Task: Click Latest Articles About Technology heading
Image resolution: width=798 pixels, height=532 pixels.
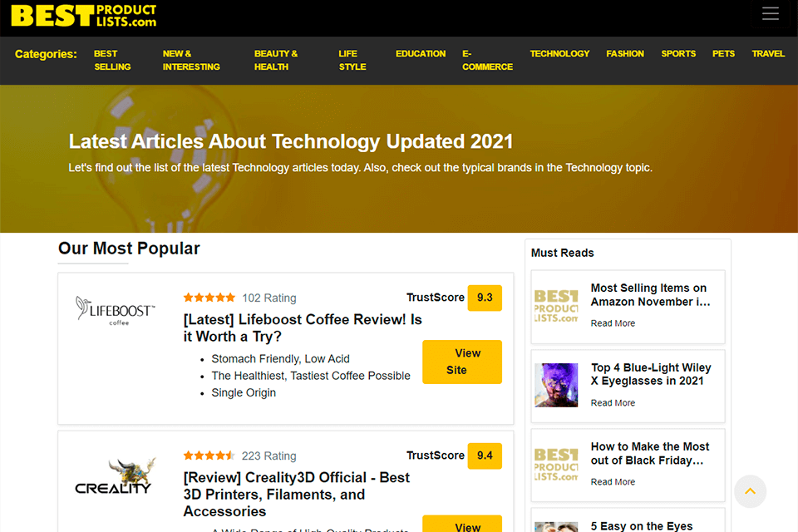Action: [291, 141]
